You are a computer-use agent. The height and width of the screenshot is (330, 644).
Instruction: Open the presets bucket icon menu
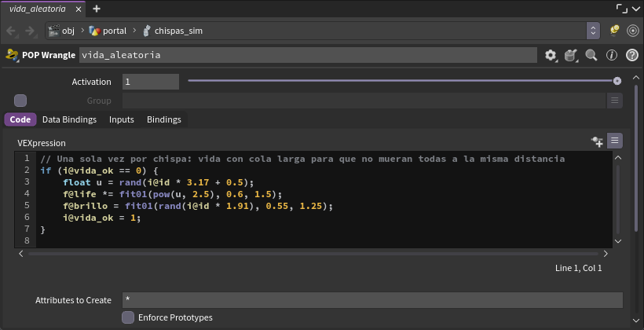click(571, 55)
